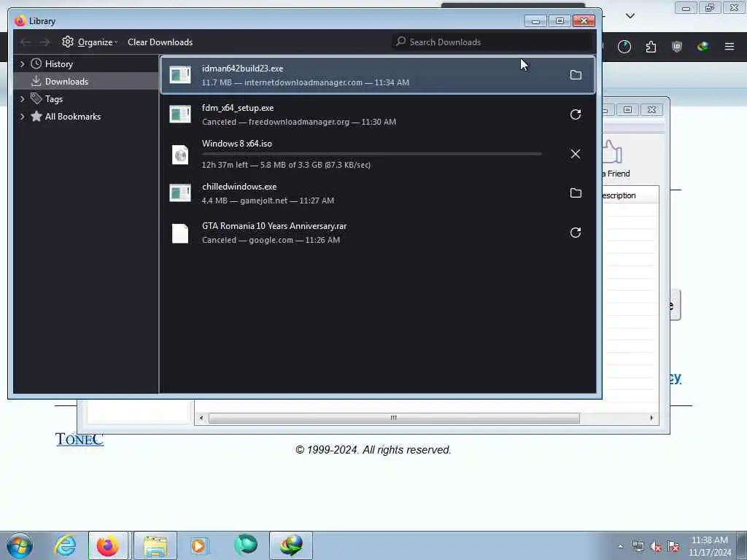The width and height of the screenshot is (747, 560).
Task: Open the Organize menu
Action: click(90, 42)
